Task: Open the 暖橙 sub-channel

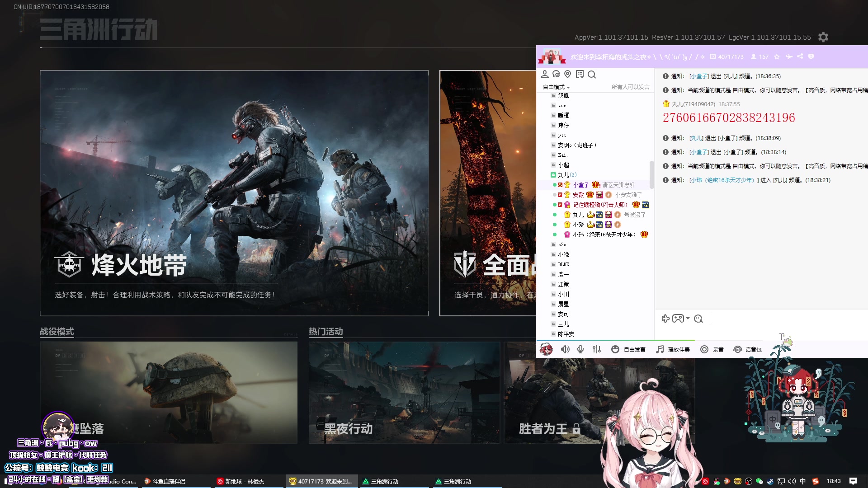Action: (563, 115)
